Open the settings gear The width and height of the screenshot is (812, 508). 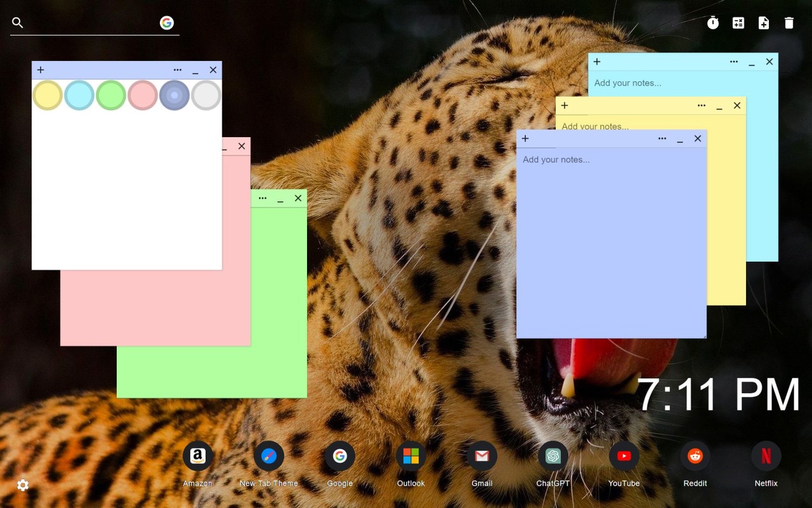pyautogui.click(x=23, y=485)
